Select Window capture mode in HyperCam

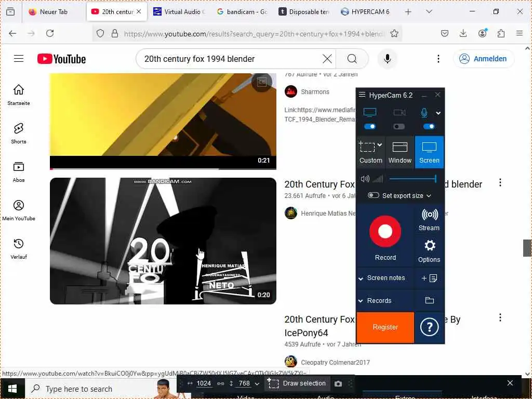coord(400,152)
